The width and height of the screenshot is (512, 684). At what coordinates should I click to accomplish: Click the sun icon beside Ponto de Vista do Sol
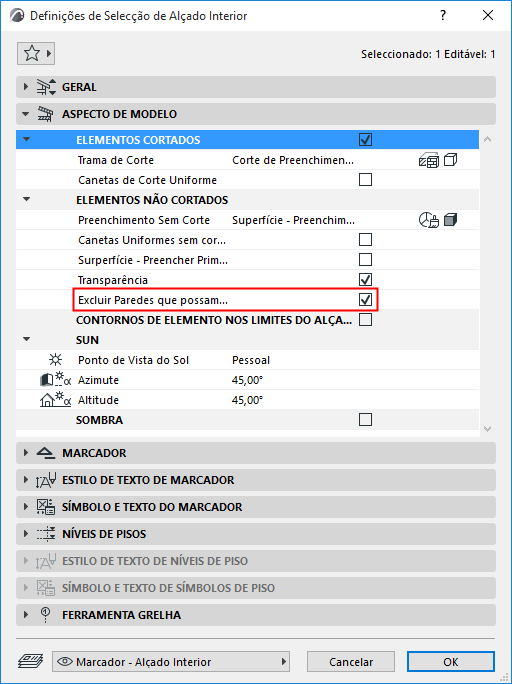click(55, 360)
